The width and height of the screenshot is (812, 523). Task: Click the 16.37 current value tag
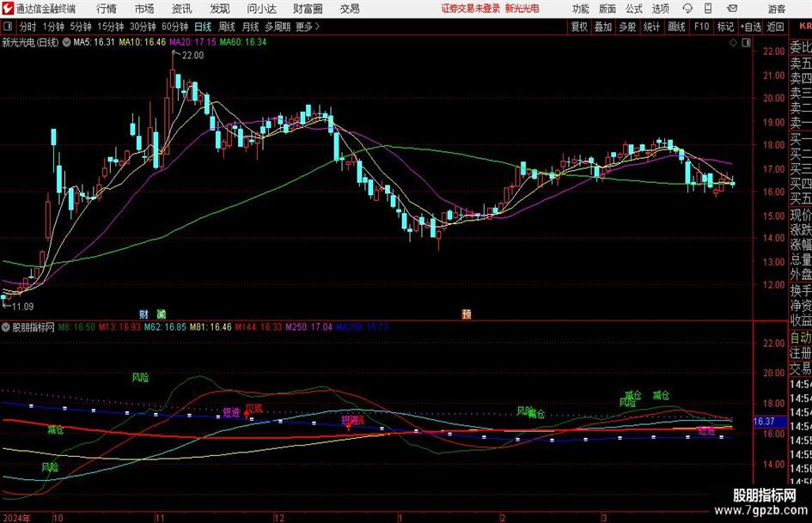click(764, 422)
